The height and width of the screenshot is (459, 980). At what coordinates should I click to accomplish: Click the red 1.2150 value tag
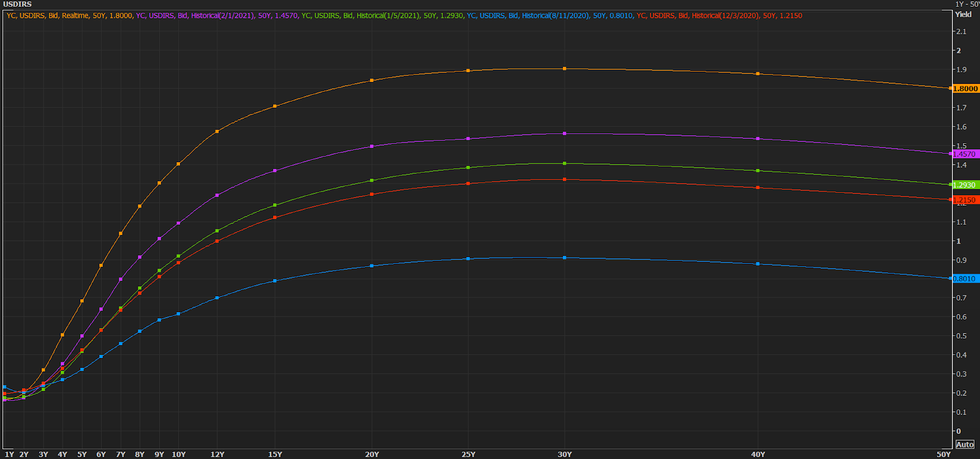coord(965,200)
